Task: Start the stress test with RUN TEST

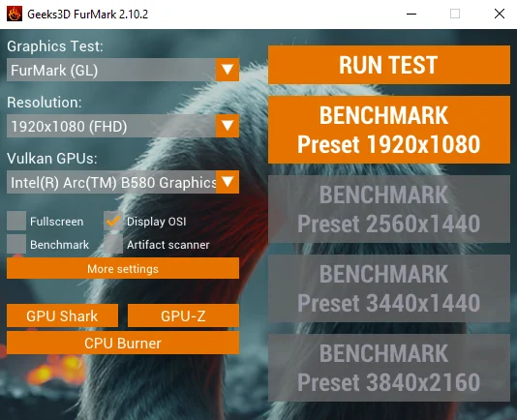Action: (x=389, y=65)
